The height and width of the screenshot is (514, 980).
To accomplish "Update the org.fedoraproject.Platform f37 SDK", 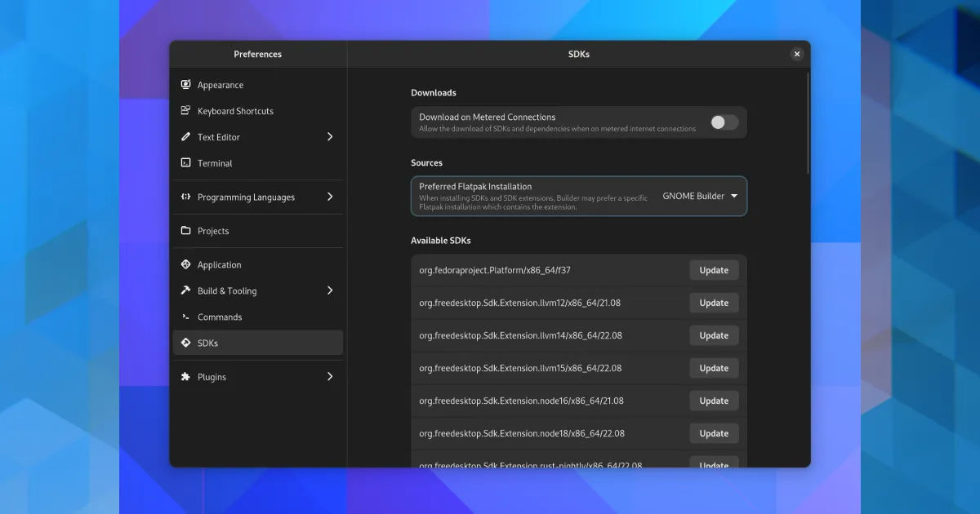I will point(714,270).
